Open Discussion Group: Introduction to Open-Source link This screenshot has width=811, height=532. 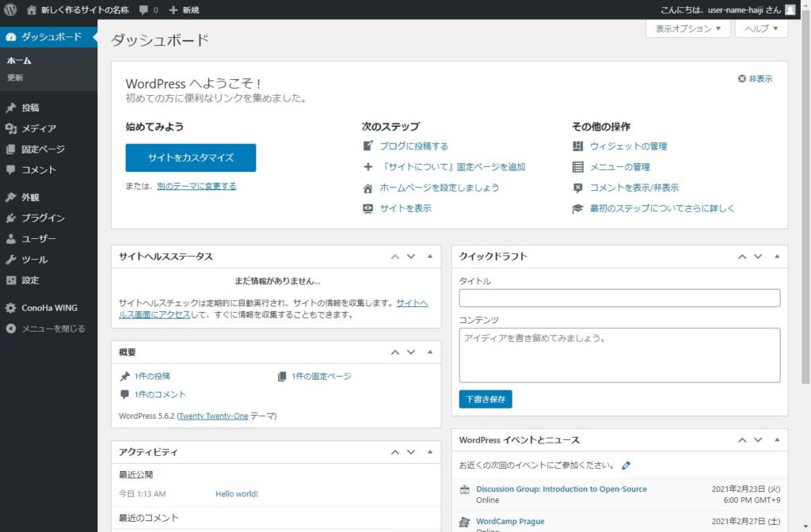(x=562, y=489)
